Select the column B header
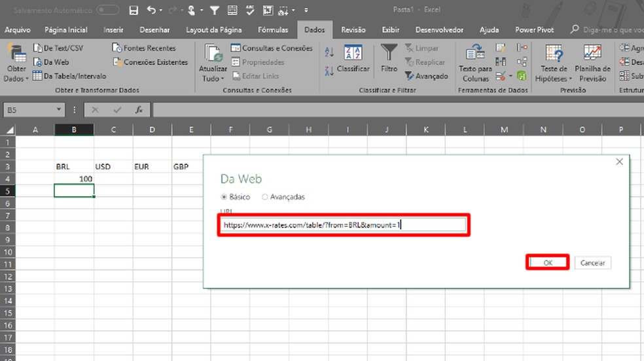The width and height of the screenshot is (644, 361). click(74, 129)
